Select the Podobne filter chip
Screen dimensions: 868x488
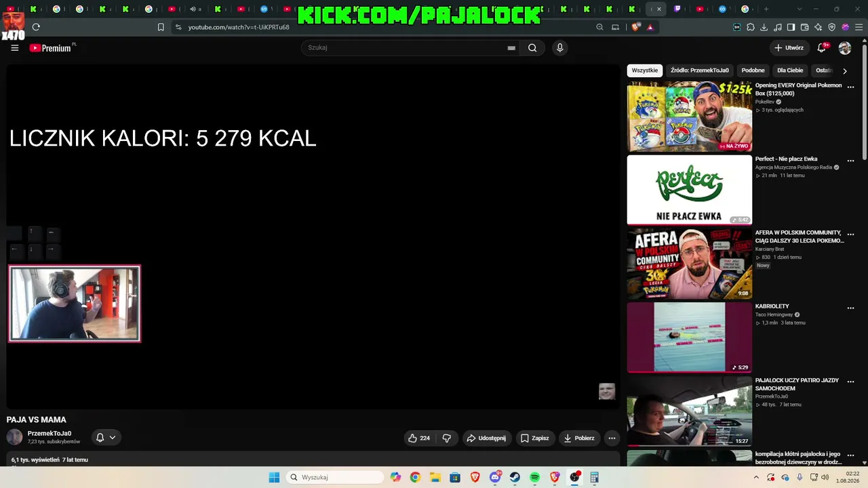coord(753,70)
